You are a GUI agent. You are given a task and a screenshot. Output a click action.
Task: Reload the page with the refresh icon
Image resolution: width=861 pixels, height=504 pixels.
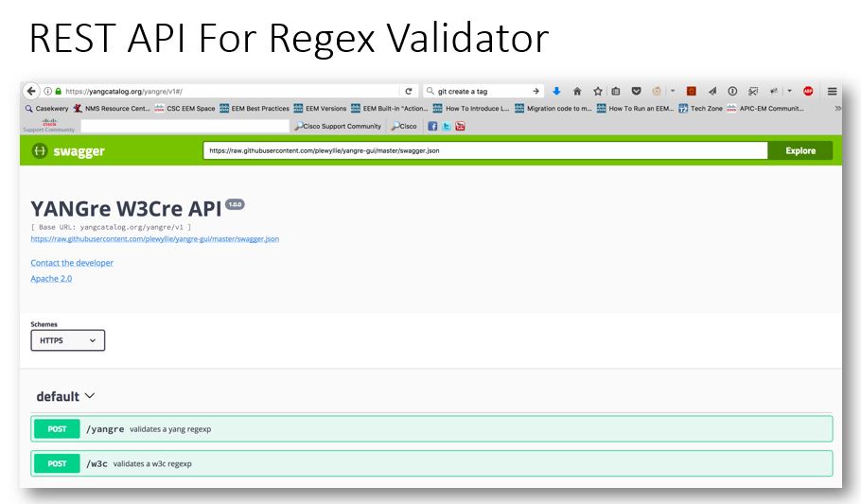(x=409, y=91)
